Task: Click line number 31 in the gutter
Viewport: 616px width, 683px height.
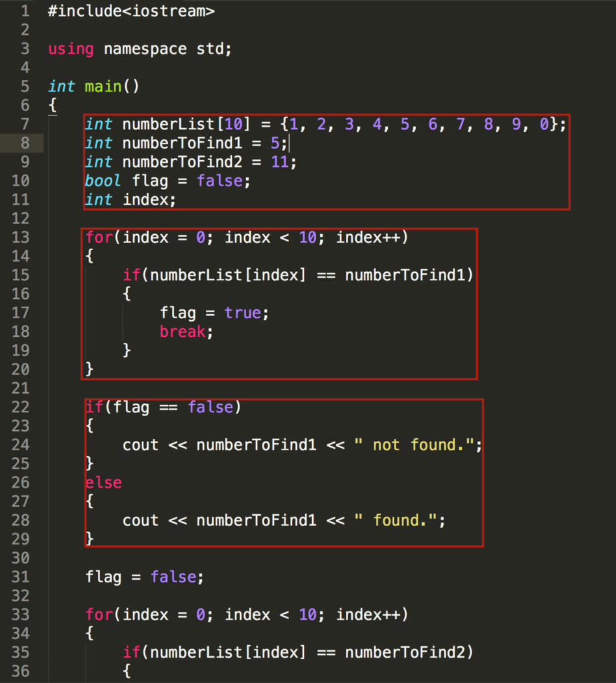Action: tap(21, 577)
